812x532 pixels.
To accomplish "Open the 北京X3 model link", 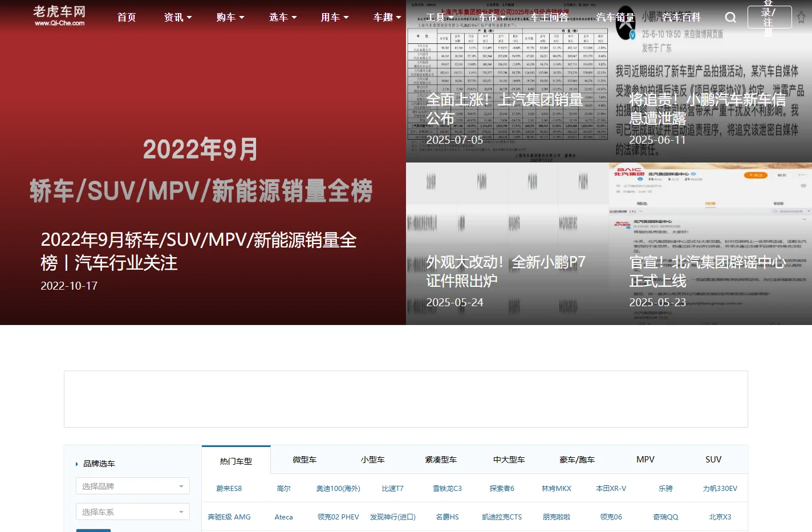I will (720, 517).
